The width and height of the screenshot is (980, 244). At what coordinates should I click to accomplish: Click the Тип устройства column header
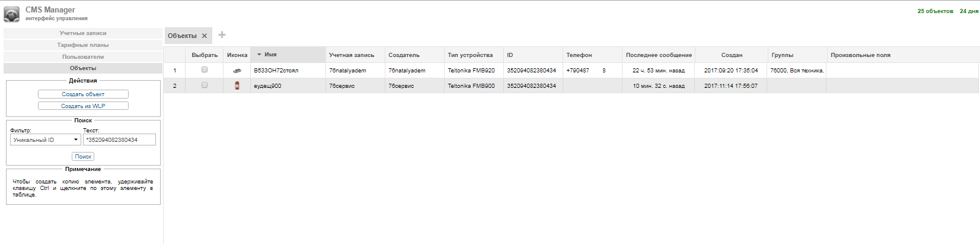click(470, 55)
